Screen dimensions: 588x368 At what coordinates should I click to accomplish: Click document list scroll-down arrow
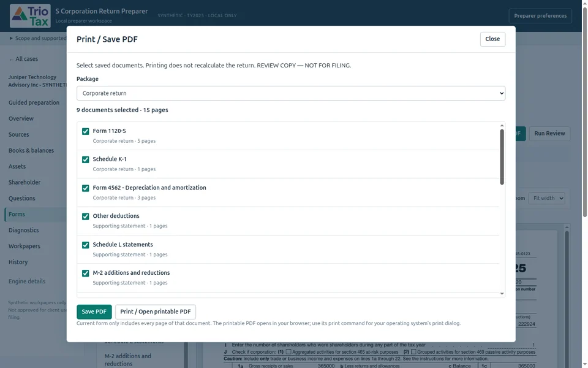(x=502, y=294)
